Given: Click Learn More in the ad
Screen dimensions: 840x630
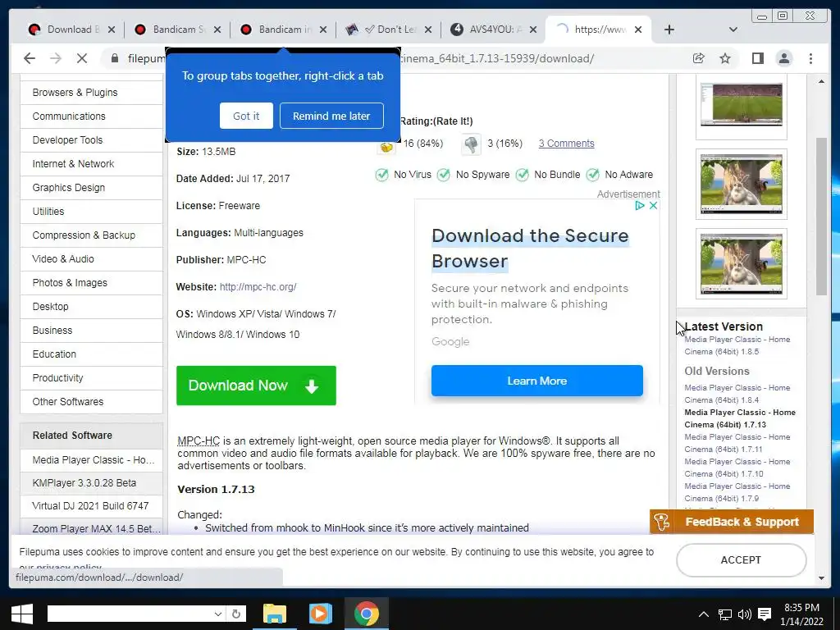Looking at the screenshot, I should click(x=536, y=381).
